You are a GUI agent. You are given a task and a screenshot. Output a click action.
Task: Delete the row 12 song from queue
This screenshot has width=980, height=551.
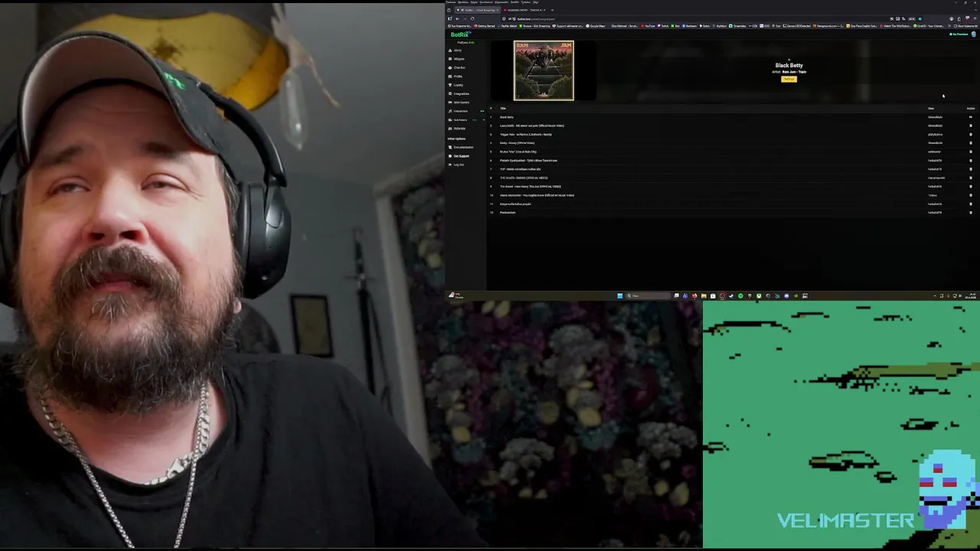point(971,213)
